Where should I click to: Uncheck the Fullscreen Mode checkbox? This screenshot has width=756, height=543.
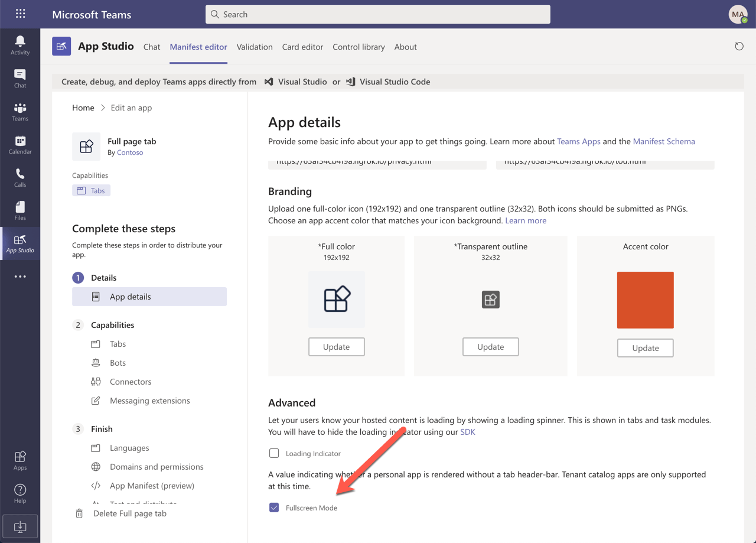click(274, 508)
